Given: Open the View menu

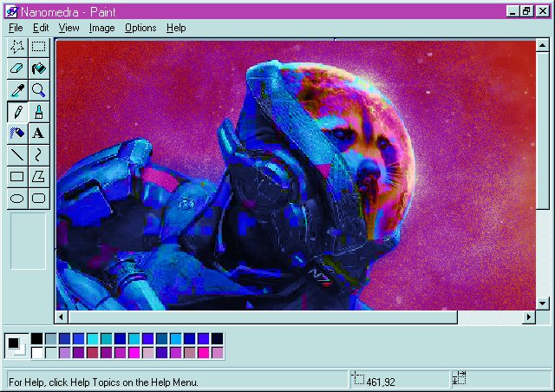Looking at the screenshot, I should pos(69,28).
